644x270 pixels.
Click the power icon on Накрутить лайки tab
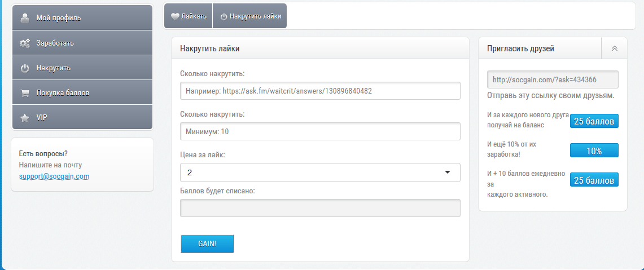point(224,16)
